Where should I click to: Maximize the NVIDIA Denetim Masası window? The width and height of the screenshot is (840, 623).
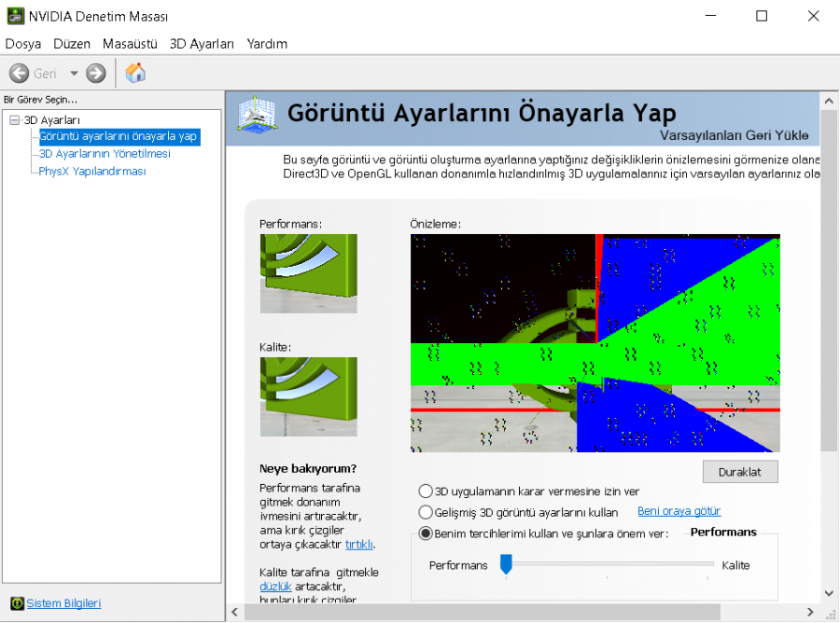point(762,16)
